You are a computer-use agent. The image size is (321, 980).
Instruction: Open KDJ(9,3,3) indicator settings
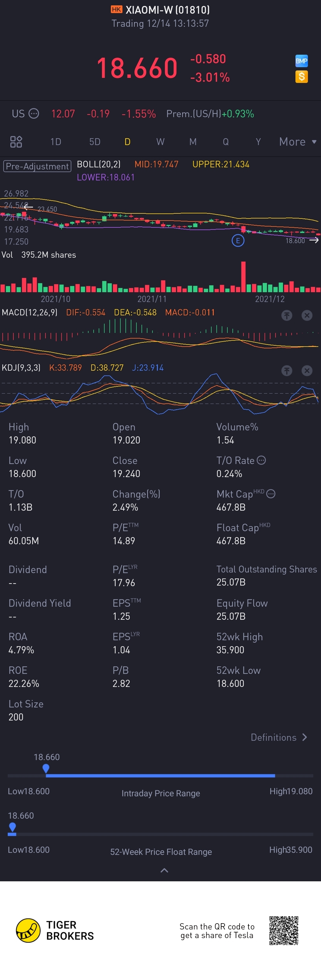pyautogui.click(x=21, y=368)
